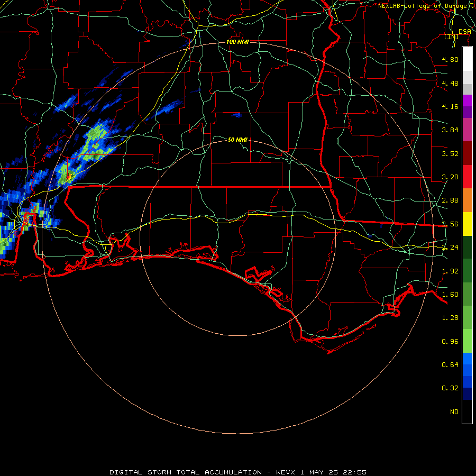Click the 4.16 legend value
Screen dimensions: 476x476
(x=450, y=106)
